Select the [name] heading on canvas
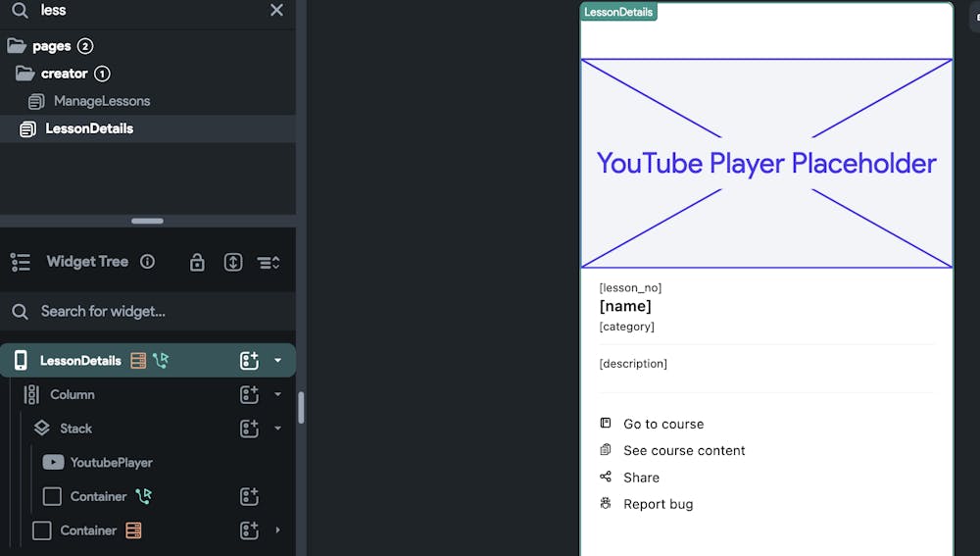 pyautogui.click(x=625, y=306)
